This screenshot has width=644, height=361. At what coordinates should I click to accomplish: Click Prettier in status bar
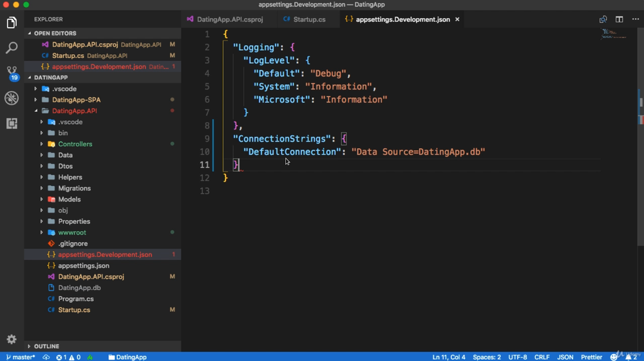[x=591, y=357]
